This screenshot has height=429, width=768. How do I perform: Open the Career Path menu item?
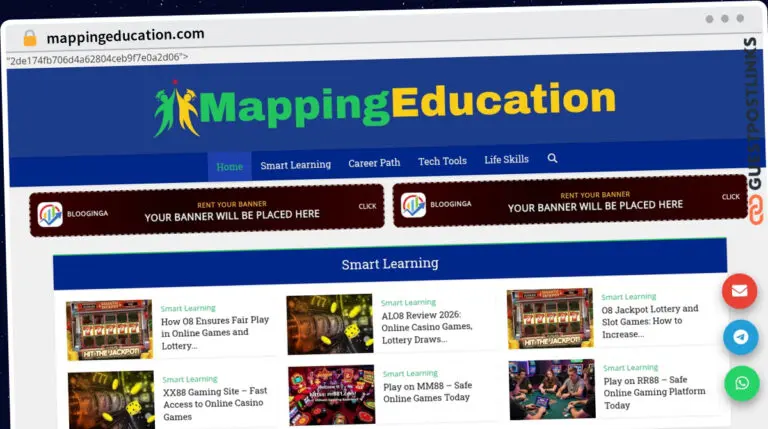374,163
